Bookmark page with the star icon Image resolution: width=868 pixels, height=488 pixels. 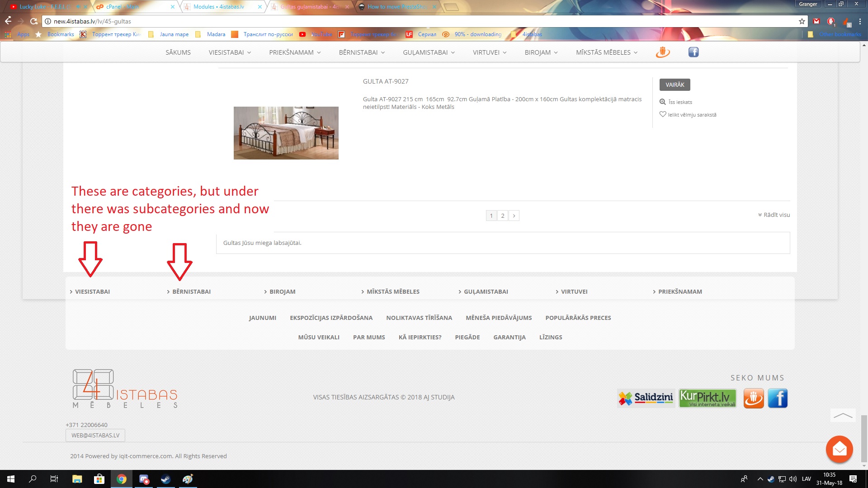coord(802,21)
